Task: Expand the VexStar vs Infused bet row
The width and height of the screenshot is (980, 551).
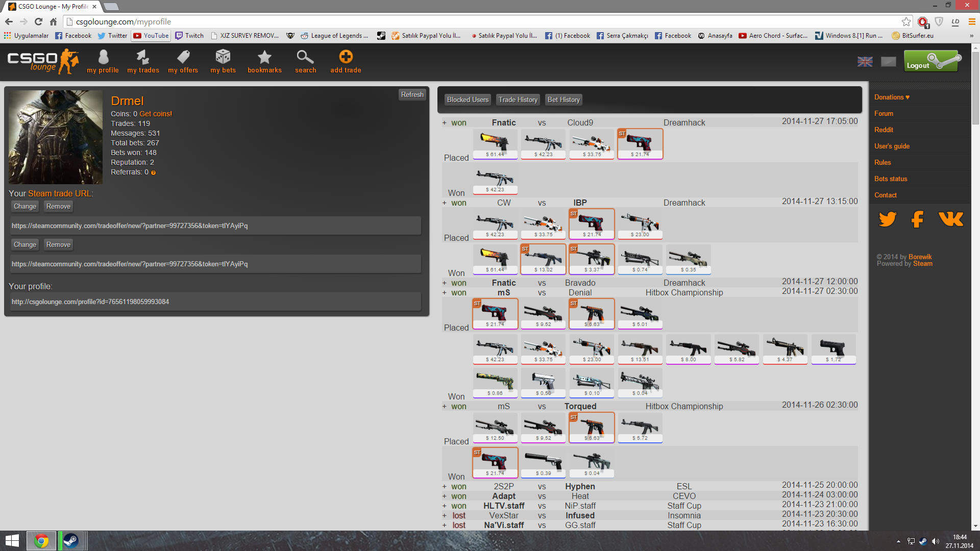Action: pos(444,516)
